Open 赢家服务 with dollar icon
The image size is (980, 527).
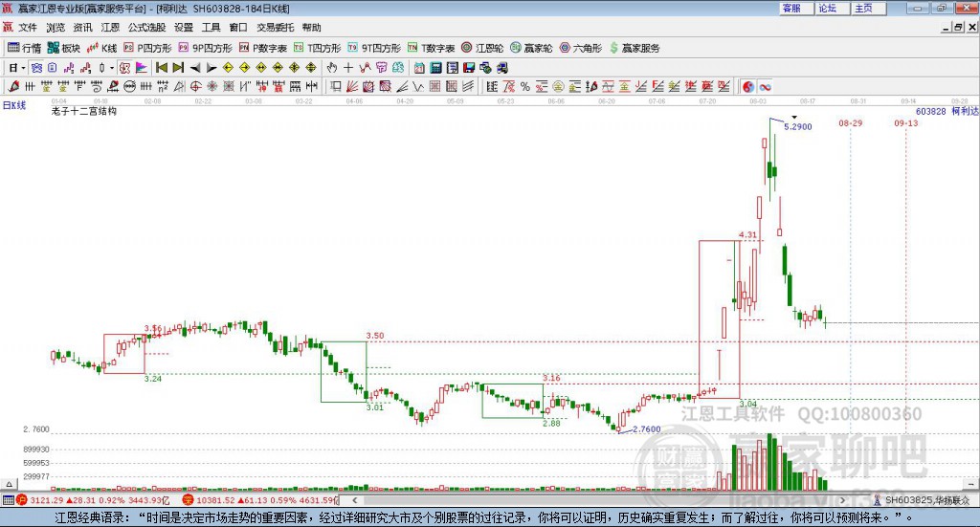pos(635,48)
